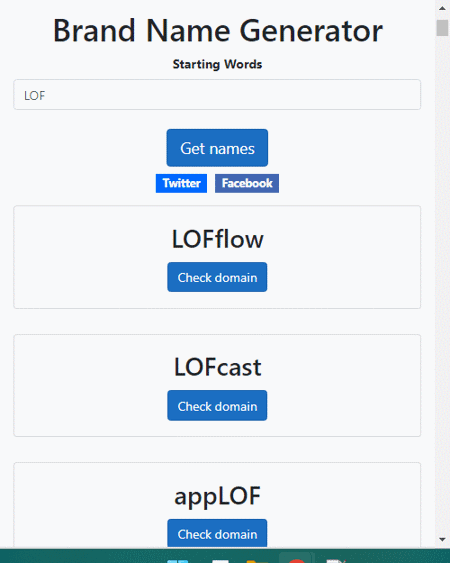Select the LOFflow generated name text
The image size is (450, 563).
[217, 239]
